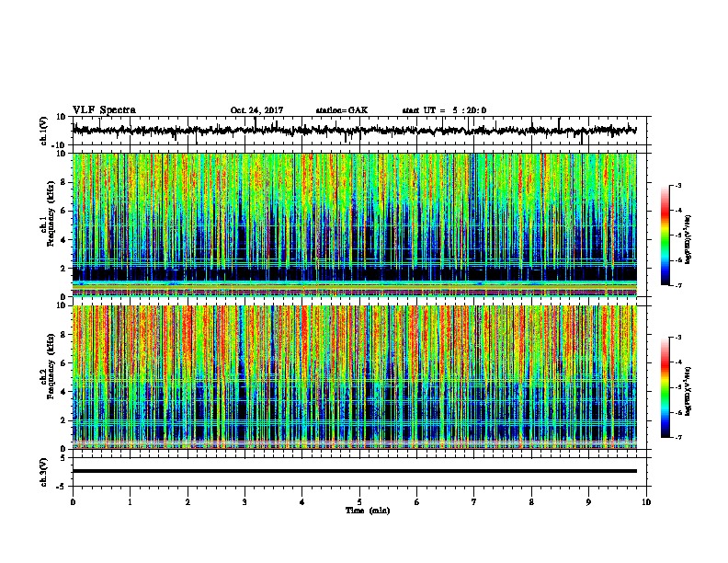Click time axis tick label "0"

click(x=73, y=502)
